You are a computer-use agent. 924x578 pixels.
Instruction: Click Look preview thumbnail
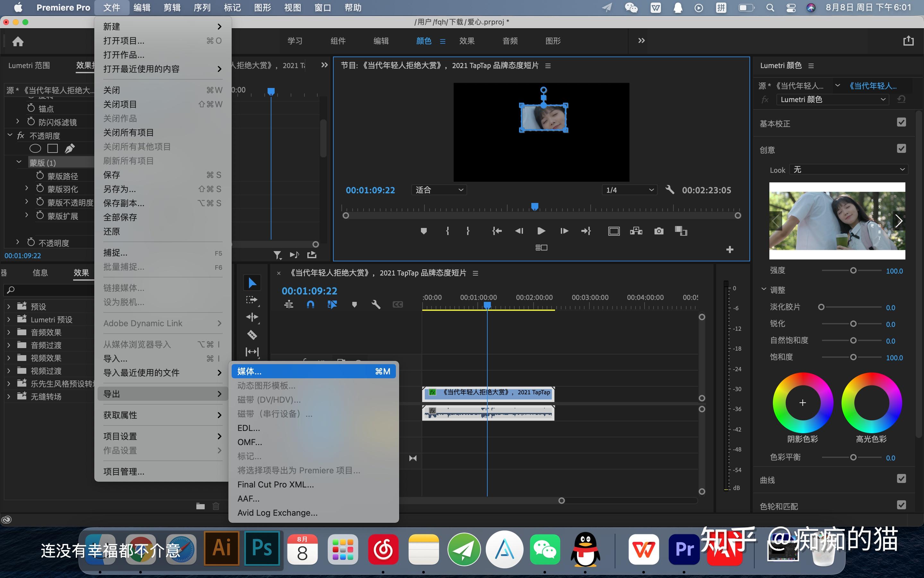point(837,221)
